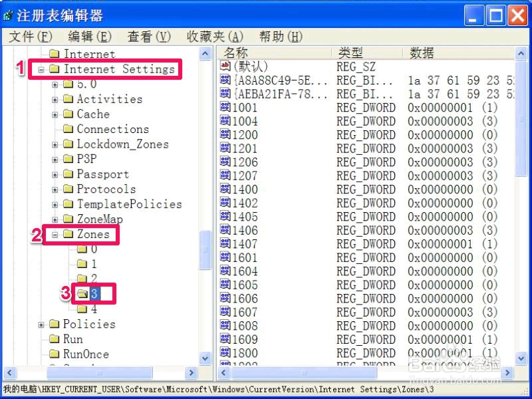Select the Connections folder icon
Screen dimensions: 532x399
(68, 129)
